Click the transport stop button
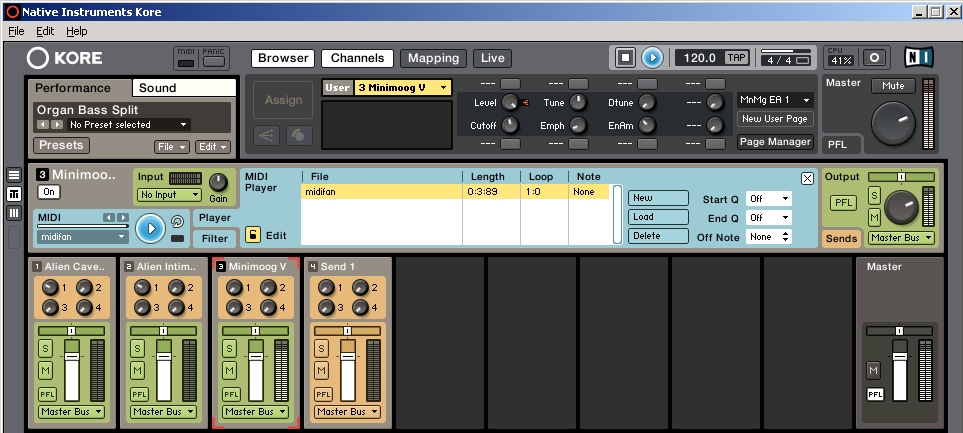Screen dimensions: 963x433 (x=625, y=58)
